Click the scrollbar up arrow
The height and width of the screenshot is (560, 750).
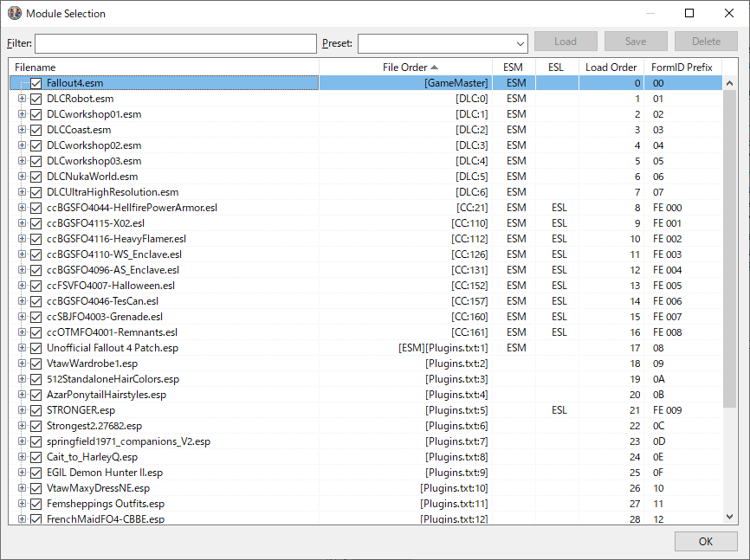[x=729, y=83]
